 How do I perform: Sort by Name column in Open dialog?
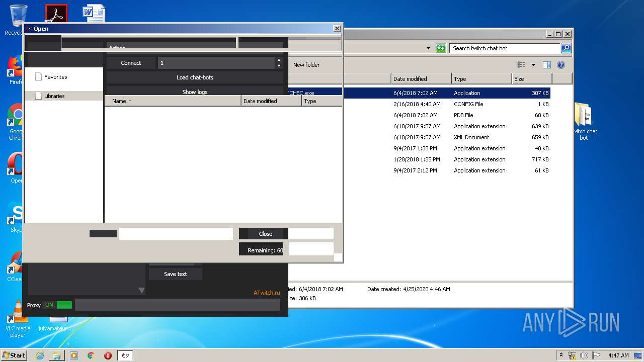click(x=173, y=101)
